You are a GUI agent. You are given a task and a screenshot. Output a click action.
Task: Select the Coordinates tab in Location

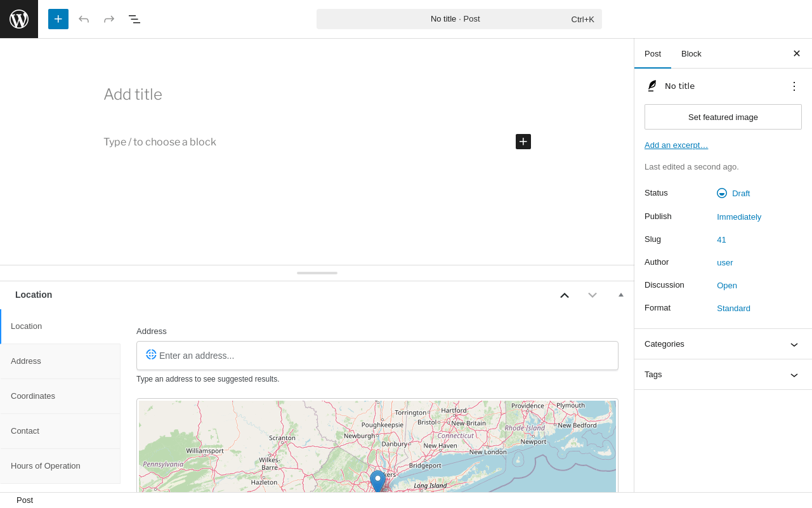tap(33, 396)
